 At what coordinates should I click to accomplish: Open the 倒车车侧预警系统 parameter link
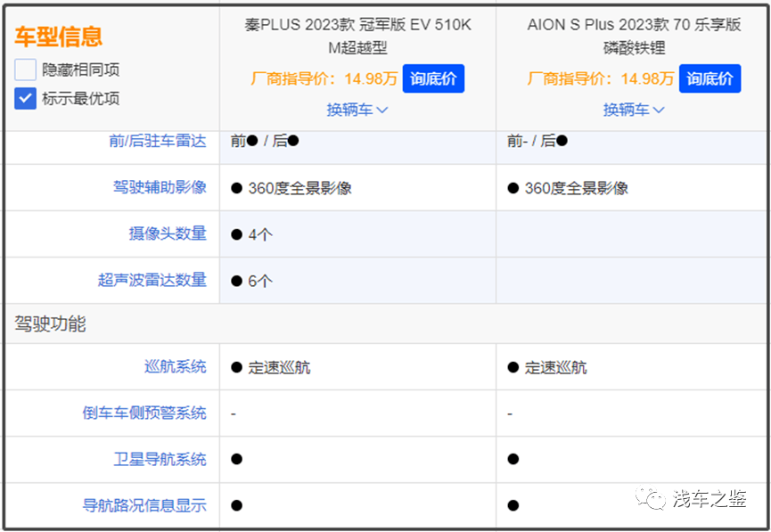coord(144,413)
